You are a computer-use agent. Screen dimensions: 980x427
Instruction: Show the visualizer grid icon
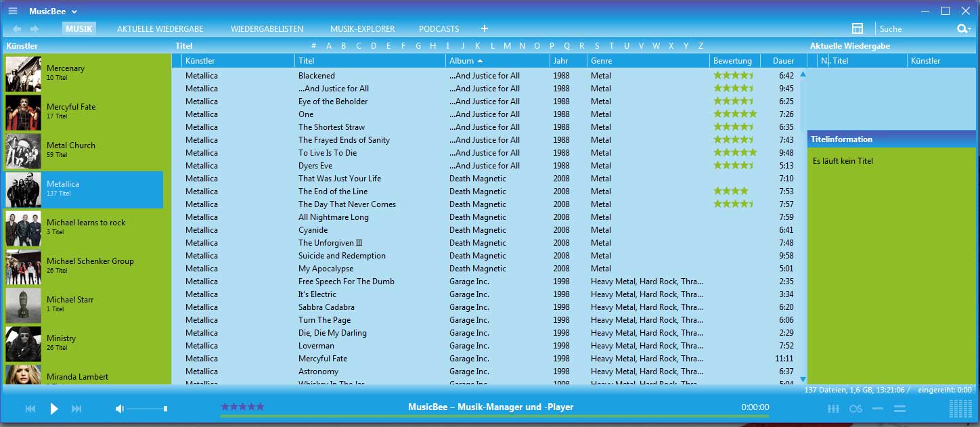click(x=961, y=409)
